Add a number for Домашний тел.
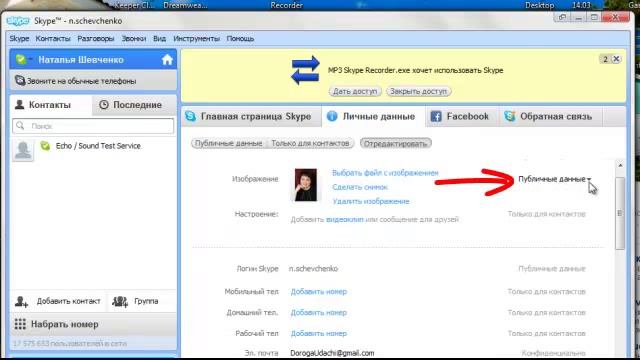 click(x=318, y=313)
